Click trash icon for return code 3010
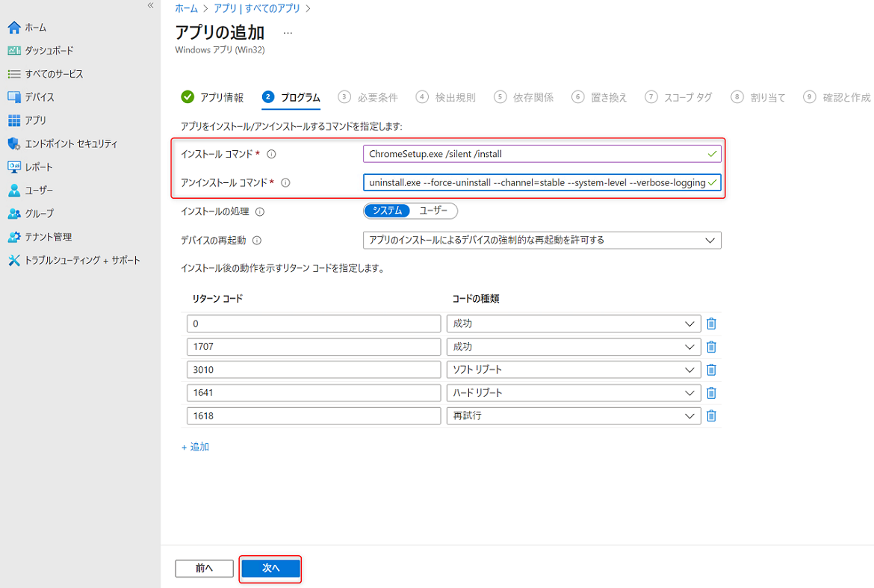Viewport: 874px width, 588px height. [711, 370]
